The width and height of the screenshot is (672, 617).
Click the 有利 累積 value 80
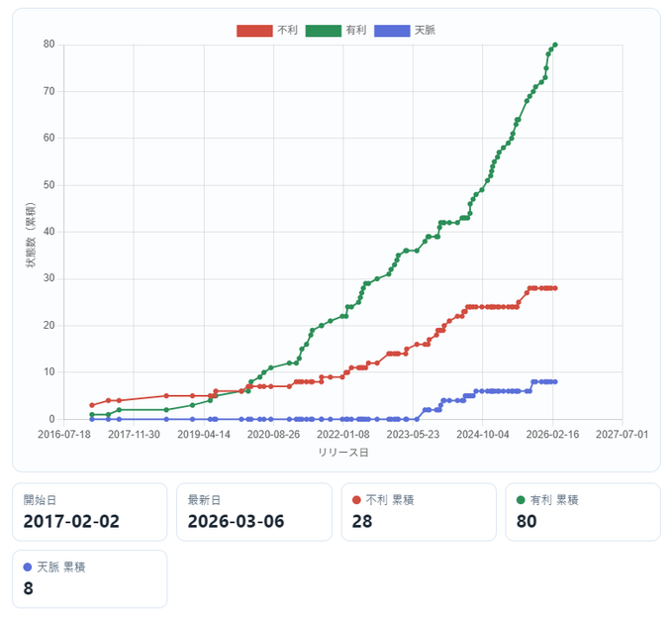point(529,522)
